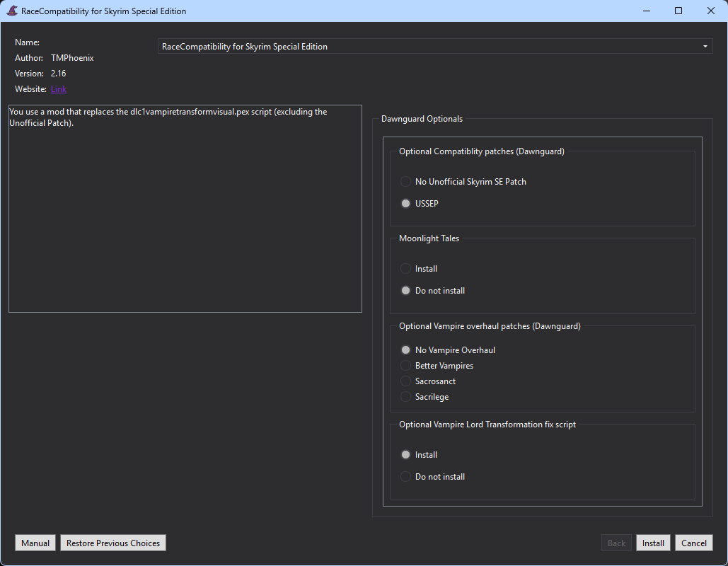Click the 'Moonlight Tales' group heading

point(429,238)
